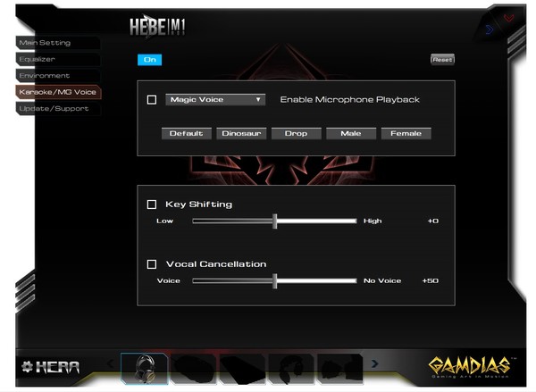Click the High label of Key Shifting

tap(373, 221)
